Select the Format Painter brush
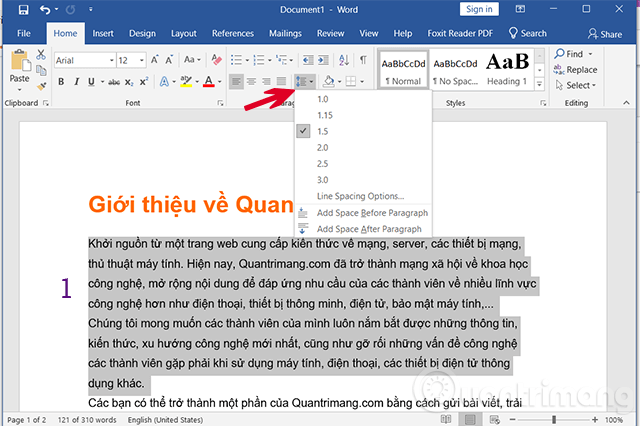The image size is (640, 426). click(41, 86)
